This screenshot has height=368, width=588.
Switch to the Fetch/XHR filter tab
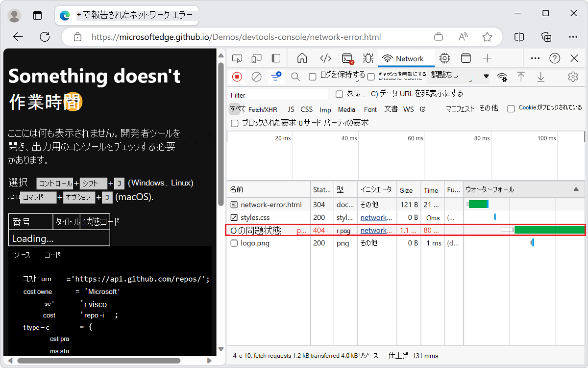coord(263,109)
